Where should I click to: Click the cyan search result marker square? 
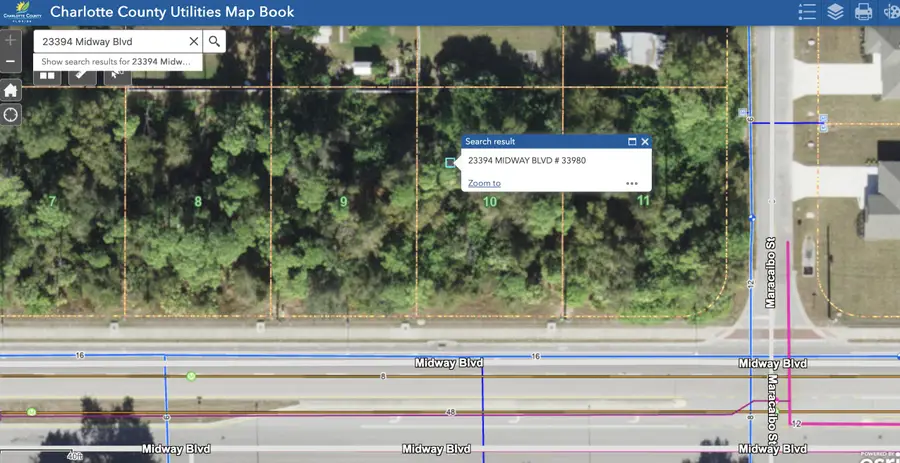(450, 163)
